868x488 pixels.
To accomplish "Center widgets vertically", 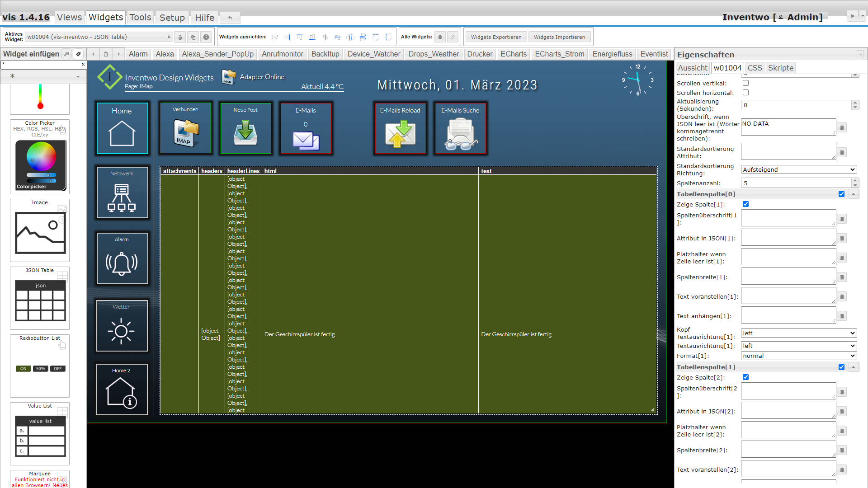I will point(338,37).
